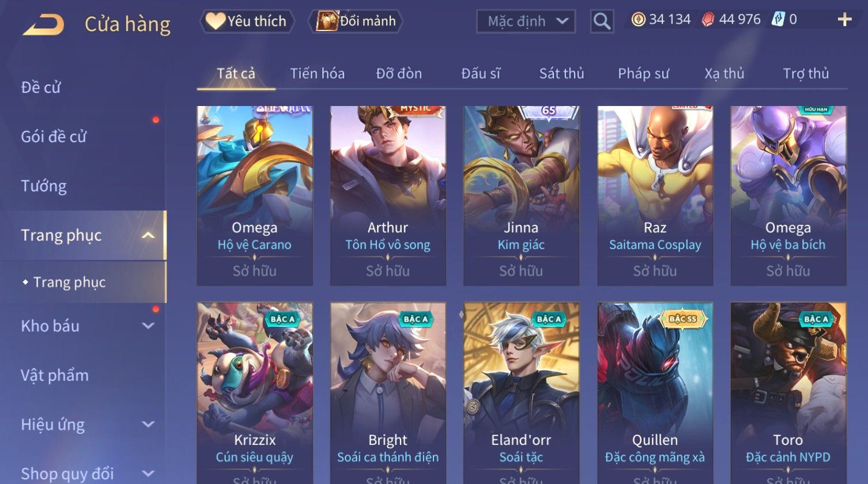
Task: Expand the Kho báu sidebar section
Action: tap(148, 326)
